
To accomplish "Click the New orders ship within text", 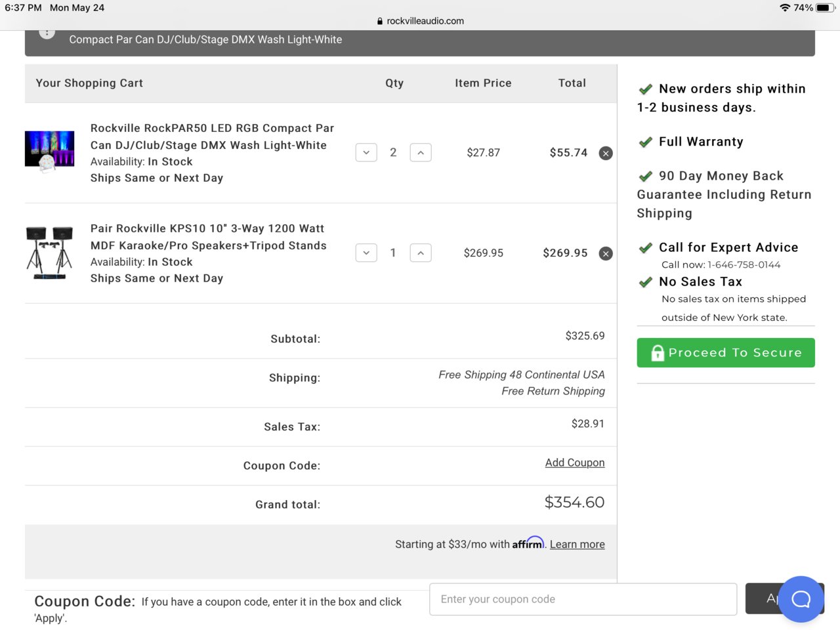I will [x=732, y=89].
